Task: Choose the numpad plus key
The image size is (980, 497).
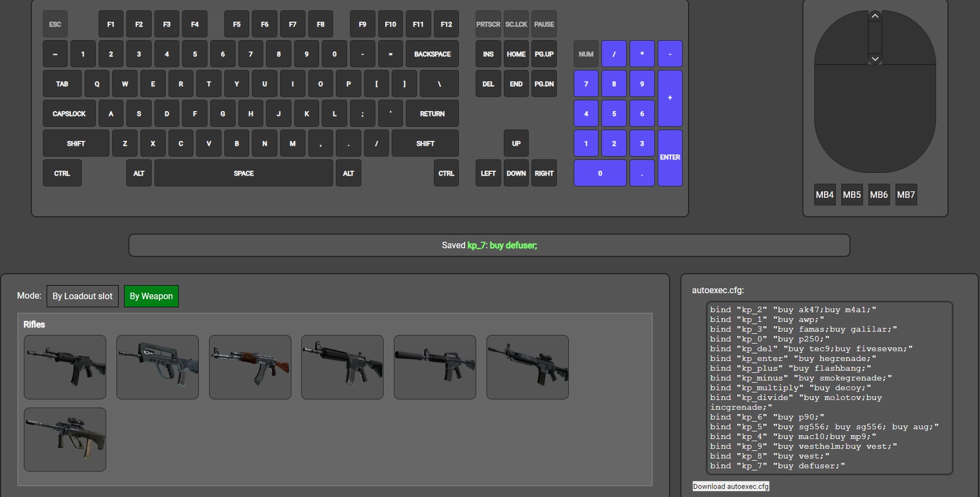Action: pyautogui.click(x=670, y=98)
